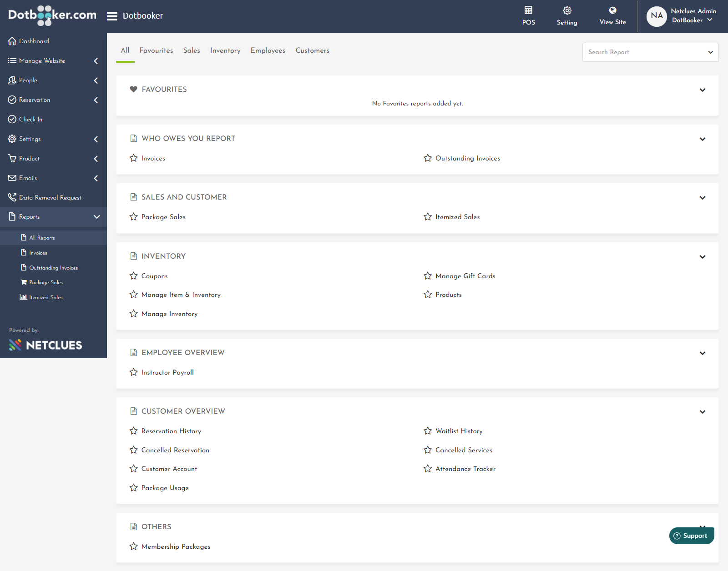
Task: Click the Support button
Action: (x=692, y=536)
